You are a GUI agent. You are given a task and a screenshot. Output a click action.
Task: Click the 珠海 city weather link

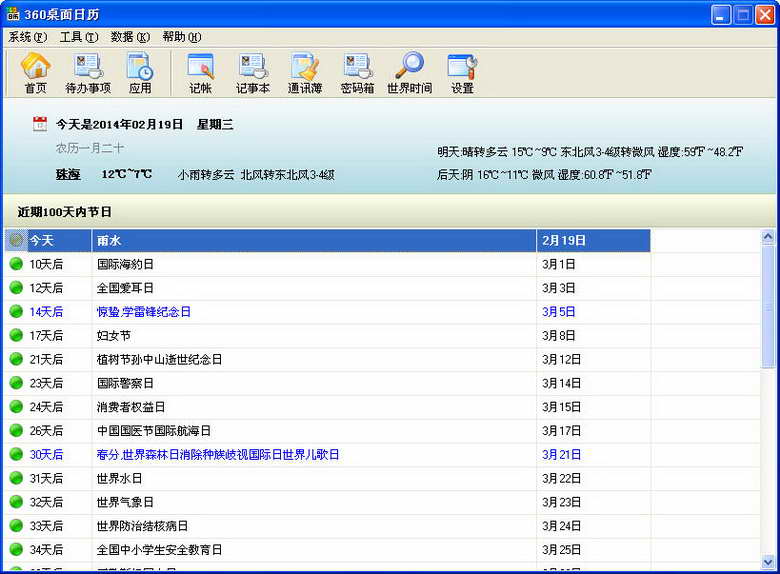click(68, 174)
